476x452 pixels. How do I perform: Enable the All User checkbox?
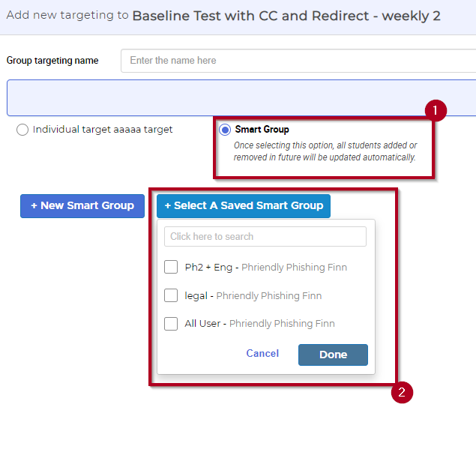(171, 324)
